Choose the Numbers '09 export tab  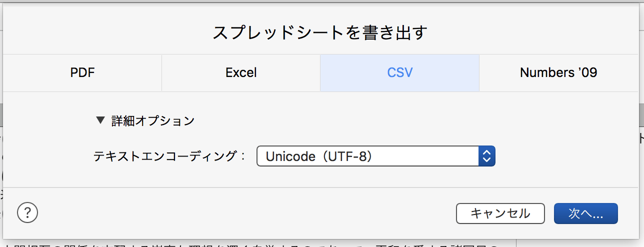(558, 72)
